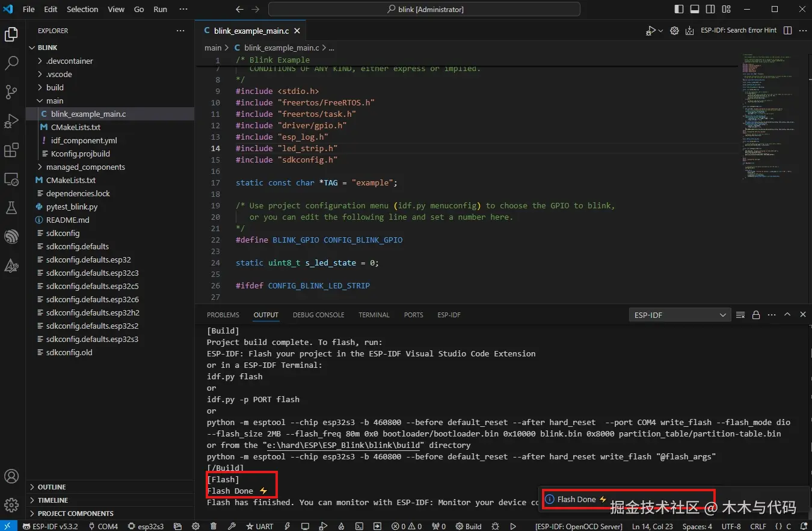Close the blink_example_main.c editor tab
Viewport: 812px width, 531px height.
(x=297, y=31)
